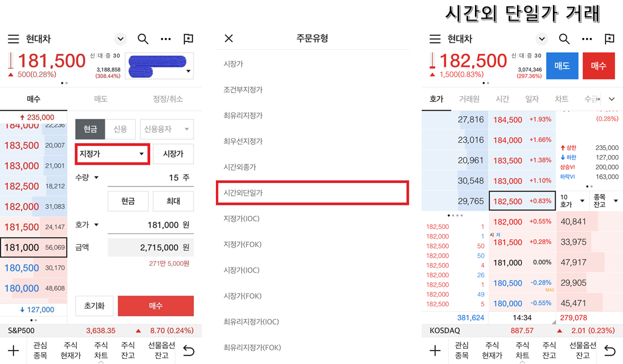Choose 시간외단일가 order type
The width and height of the screenshot is (623, 364).
click(x=312, y=193)
